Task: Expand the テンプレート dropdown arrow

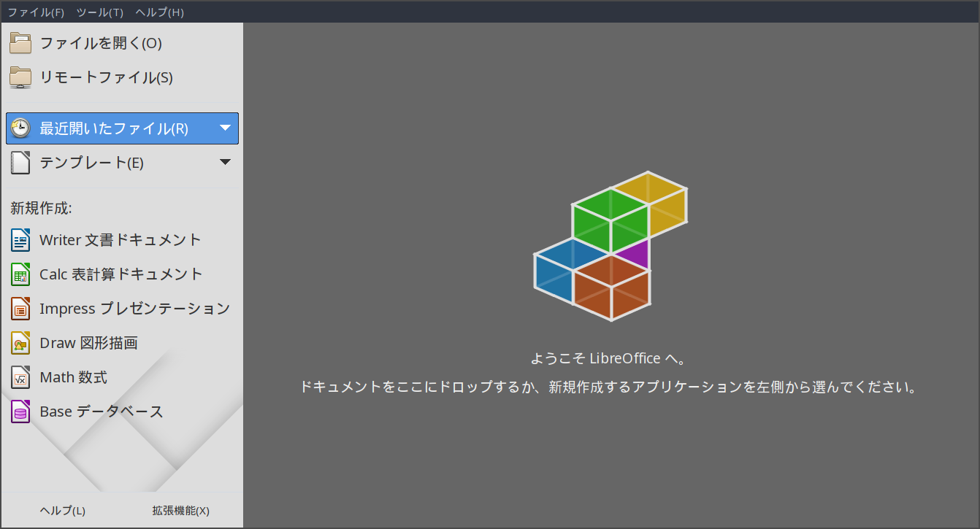Action: click(x=225, y=162)
